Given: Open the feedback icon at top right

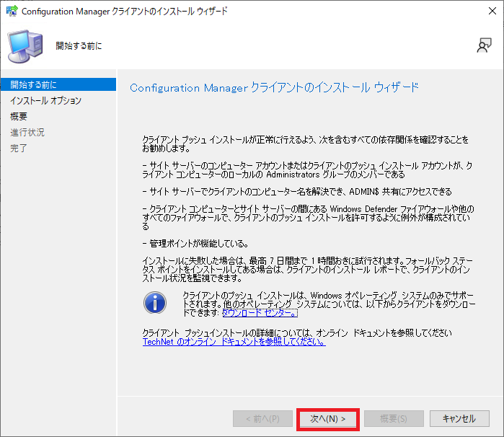Looking at the screenshot, I should tap(484, 45).
